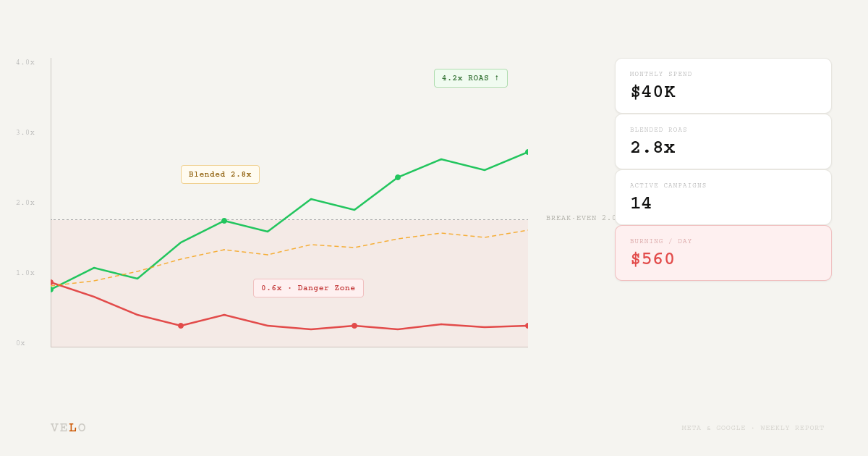Select the last green data point at right
This screenshot has width=868, height=456.
tap(527, 152)
